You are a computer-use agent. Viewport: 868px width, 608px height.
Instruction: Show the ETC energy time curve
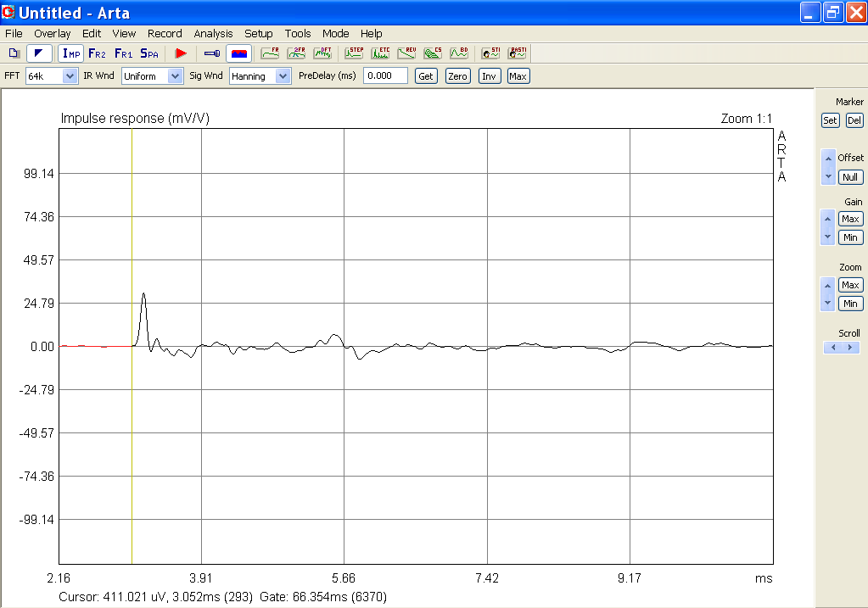tap(380, 53)
